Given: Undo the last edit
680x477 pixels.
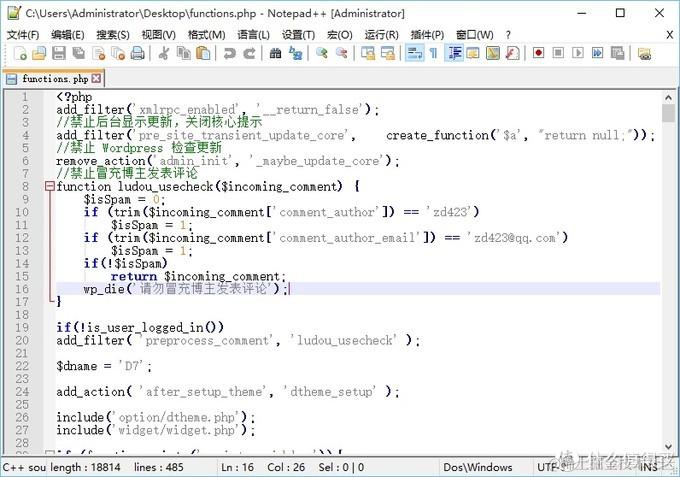Looking at the screenshot, I should [229, 53].
